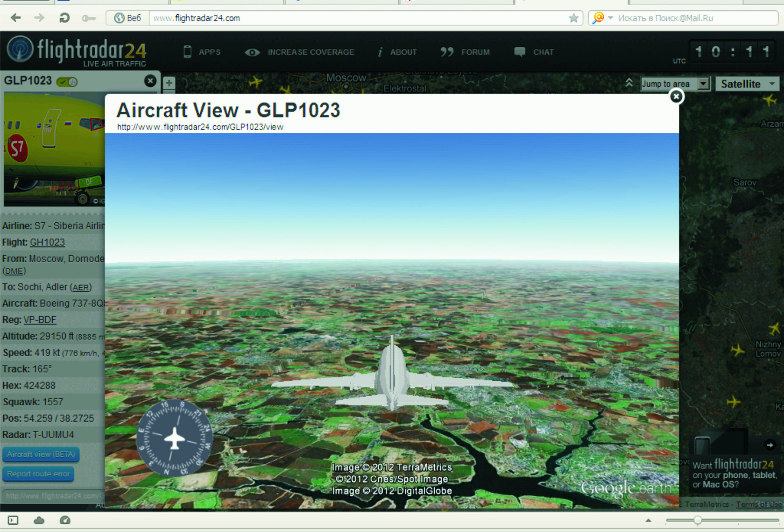Click the Hex: 424288 row

point(53,385)
